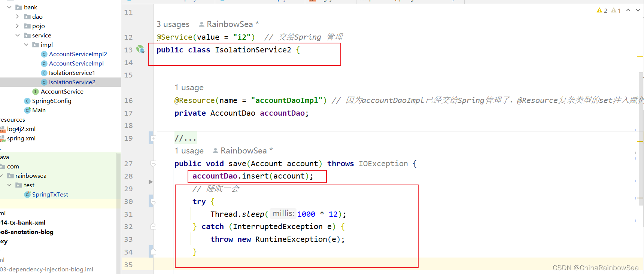
Task: Open AccountServiceImpl2 class file
Action: 78,54
